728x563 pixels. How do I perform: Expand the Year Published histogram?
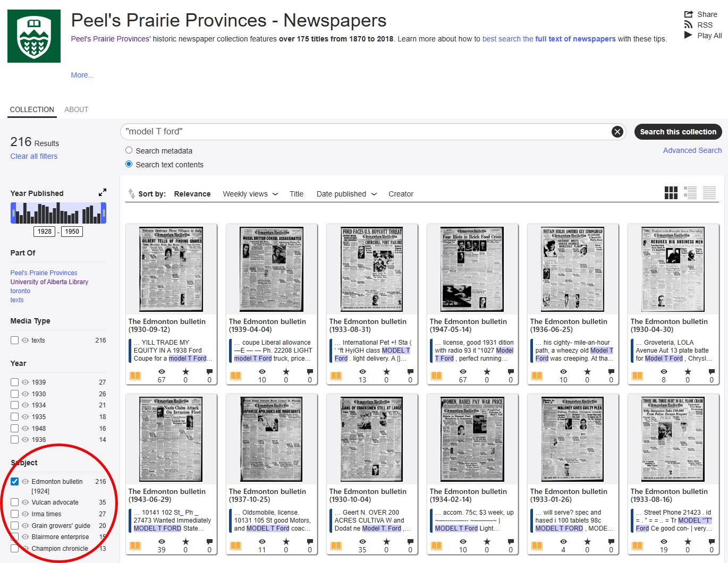point(103,192)
